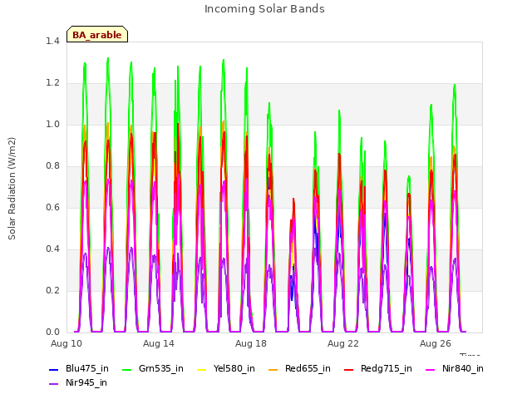Click the Aug 10 x-axis tick label

[66, 343]
